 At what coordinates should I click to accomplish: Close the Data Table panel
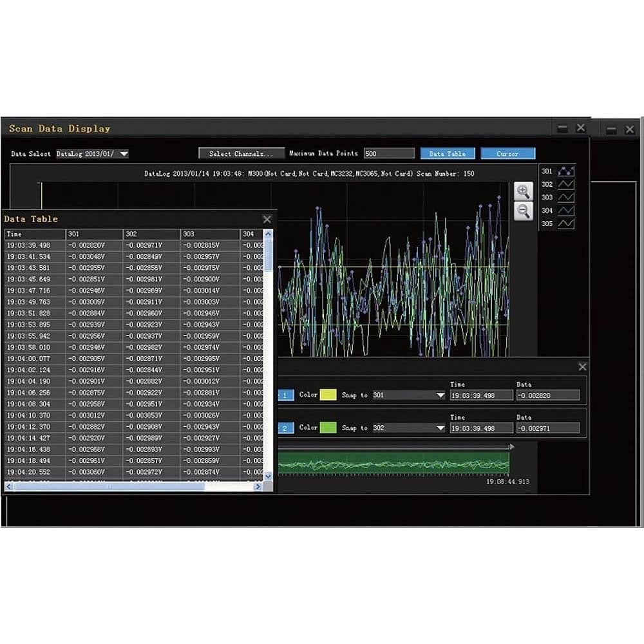[x=267, y=220]
